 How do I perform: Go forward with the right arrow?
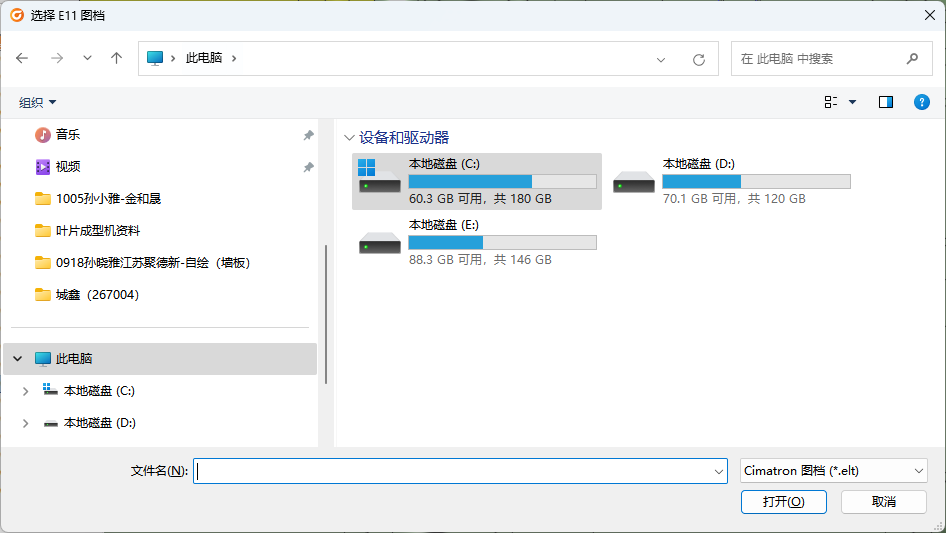[57, 58]
